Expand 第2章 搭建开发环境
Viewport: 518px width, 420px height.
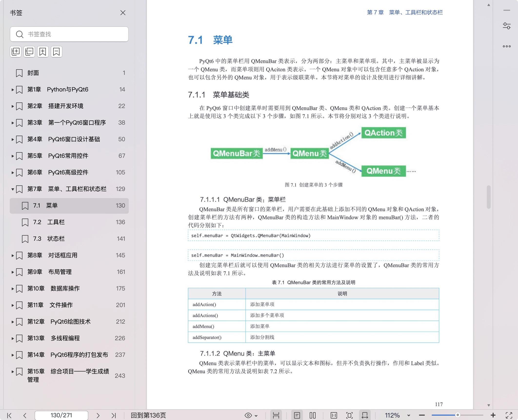(x=12, y=106)
